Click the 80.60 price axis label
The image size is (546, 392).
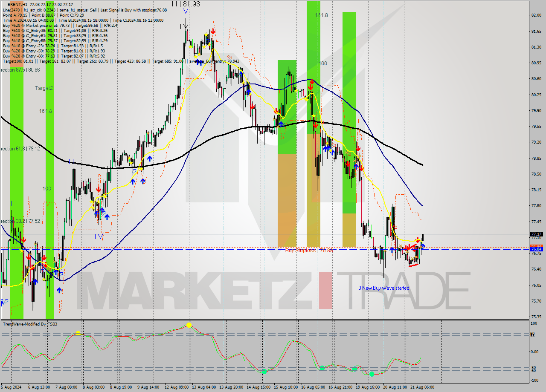point(536,79)
